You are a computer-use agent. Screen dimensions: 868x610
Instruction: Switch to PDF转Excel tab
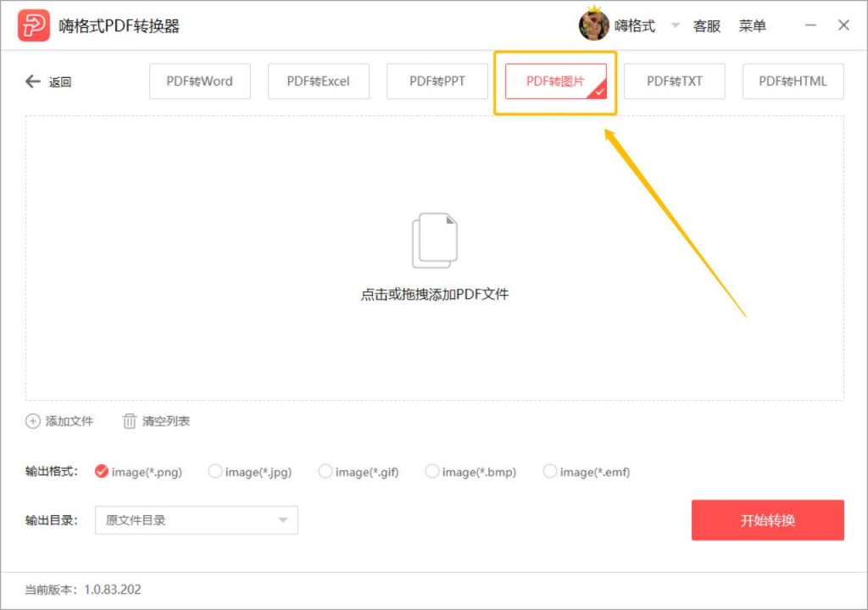click(x=319, y=81)
